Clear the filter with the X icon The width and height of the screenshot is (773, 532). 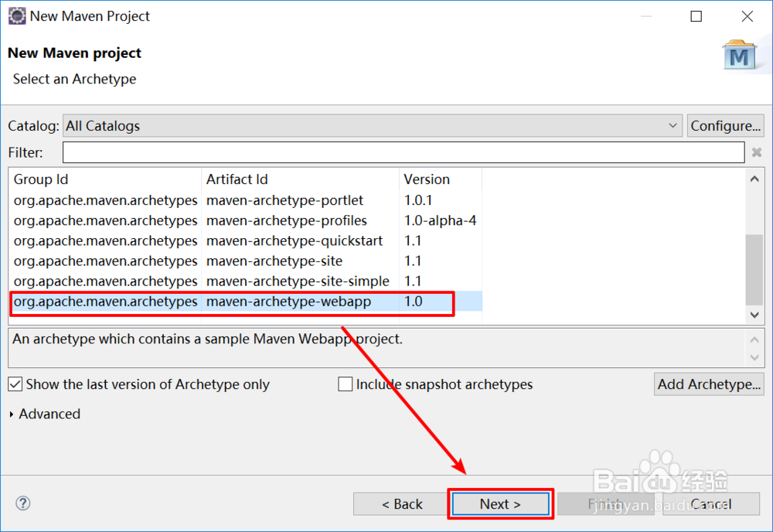[x=757, y=152]
